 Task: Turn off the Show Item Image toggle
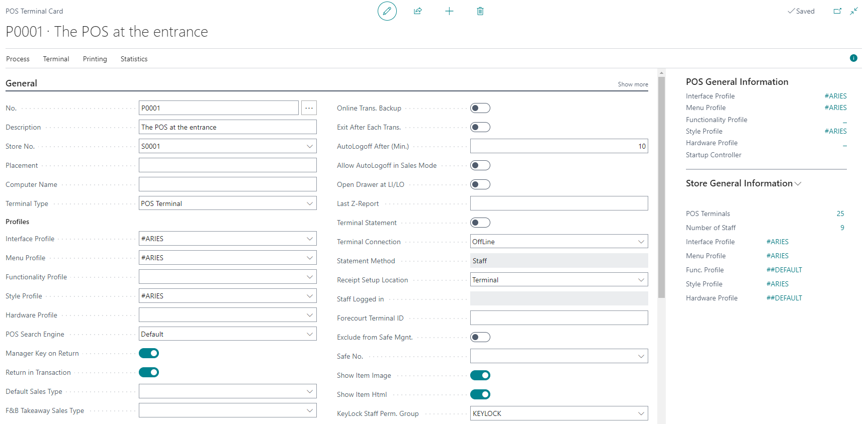[480, 375]
